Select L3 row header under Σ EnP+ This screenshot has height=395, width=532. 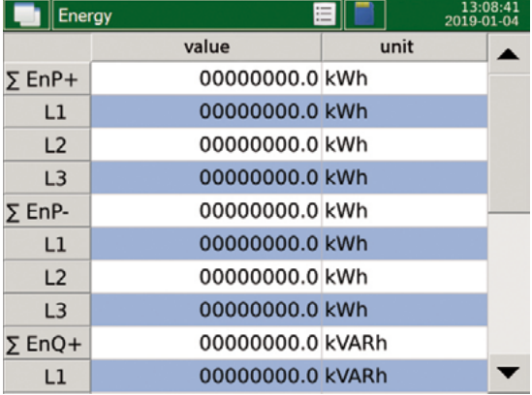47,178
